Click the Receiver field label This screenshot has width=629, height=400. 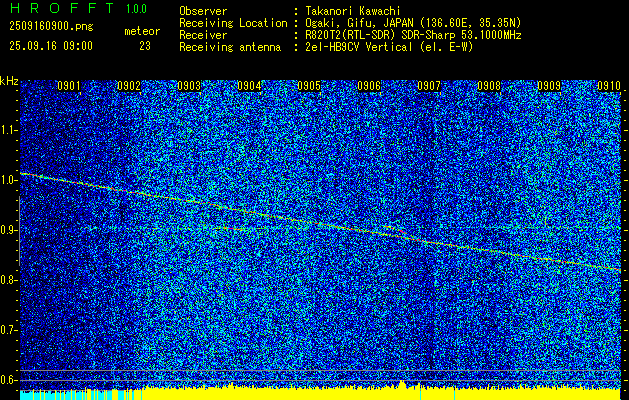tap(203, 35)
